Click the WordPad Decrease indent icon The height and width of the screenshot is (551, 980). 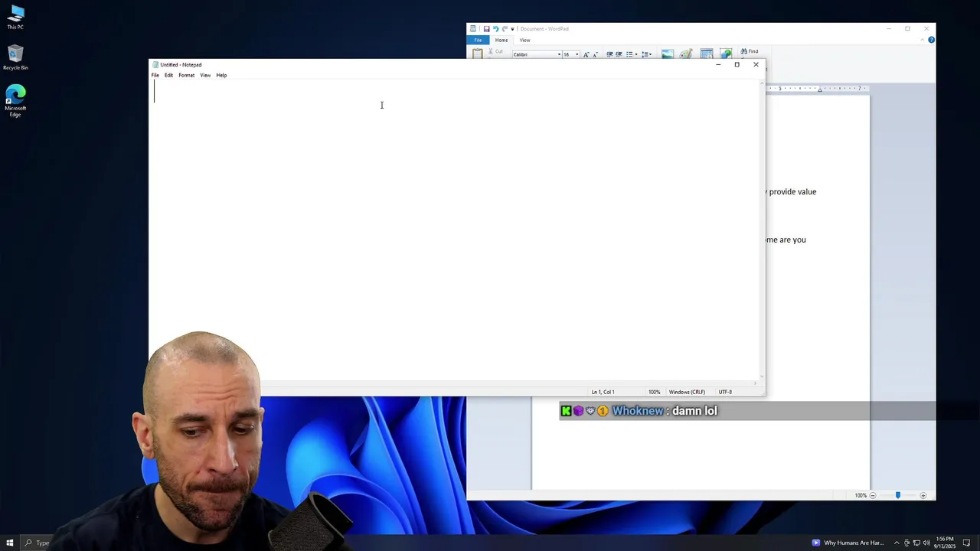609,54
